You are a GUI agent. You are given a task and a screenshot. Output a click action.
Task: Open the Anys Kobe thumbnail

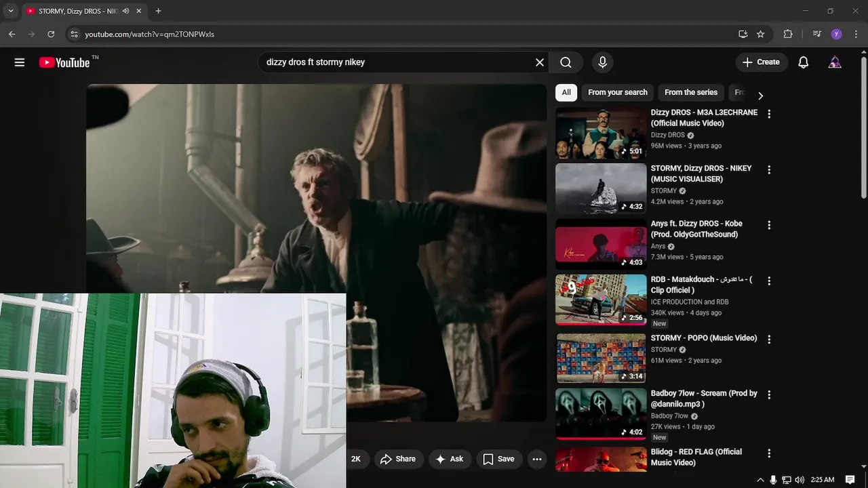[x=601, y=244]
